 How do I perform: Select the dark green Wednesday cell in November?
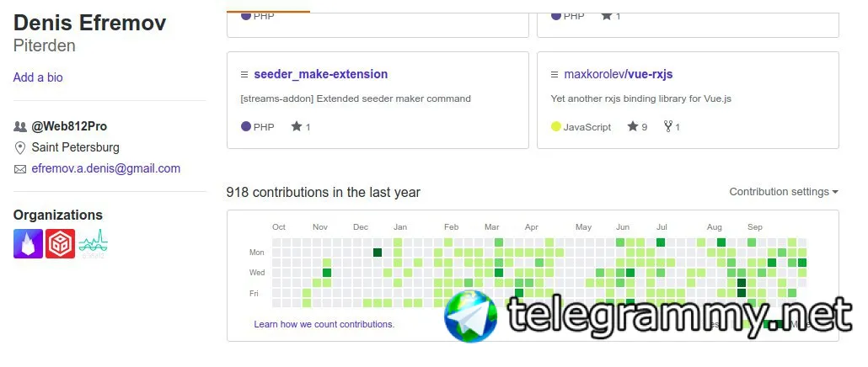click(327, 273)
